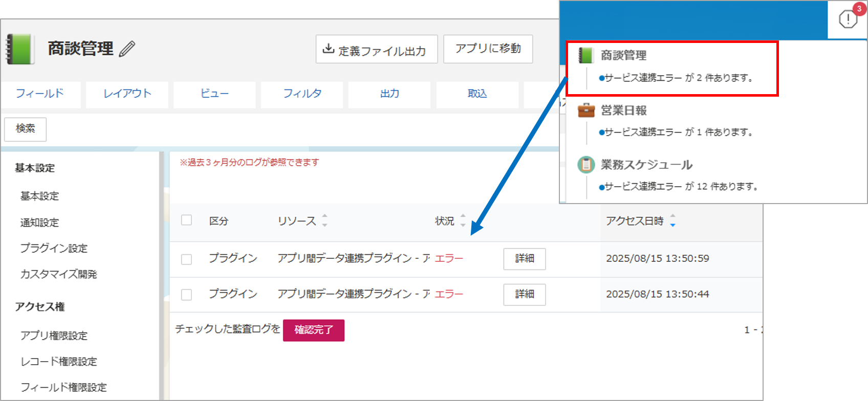Click 業務スケジュール service error 12件 notification
Screen dimensions: 868x401
tap(679, 187)
